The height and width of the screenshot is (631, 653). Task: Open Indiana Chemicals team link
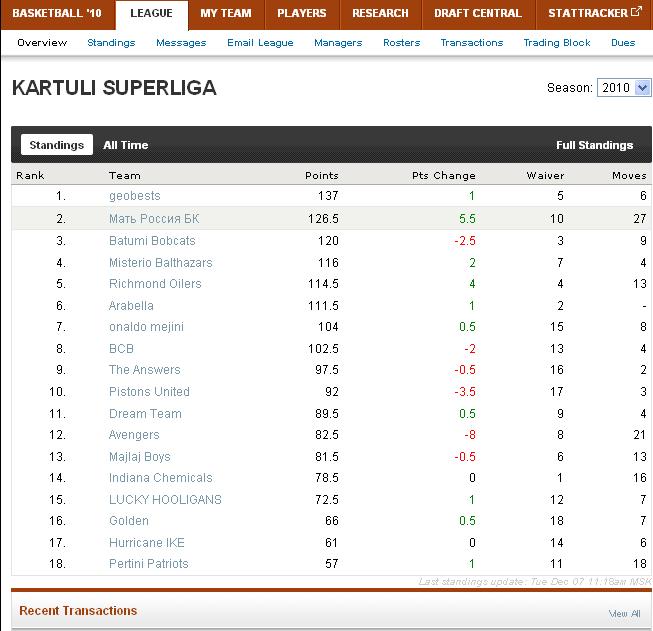(x=160, y=478)
